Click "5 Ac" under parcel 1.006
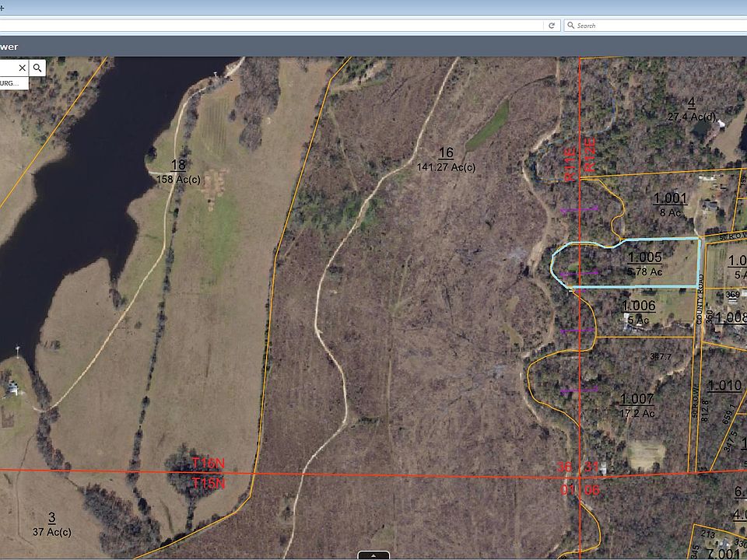Image resolution: width=747 pixels, height=560 pixels. [x=638, y=320]
